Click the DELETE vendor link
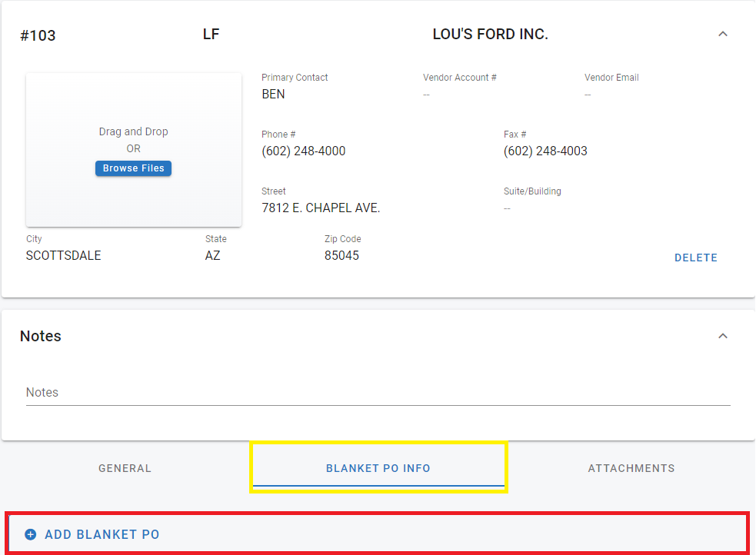 point(695,258)
